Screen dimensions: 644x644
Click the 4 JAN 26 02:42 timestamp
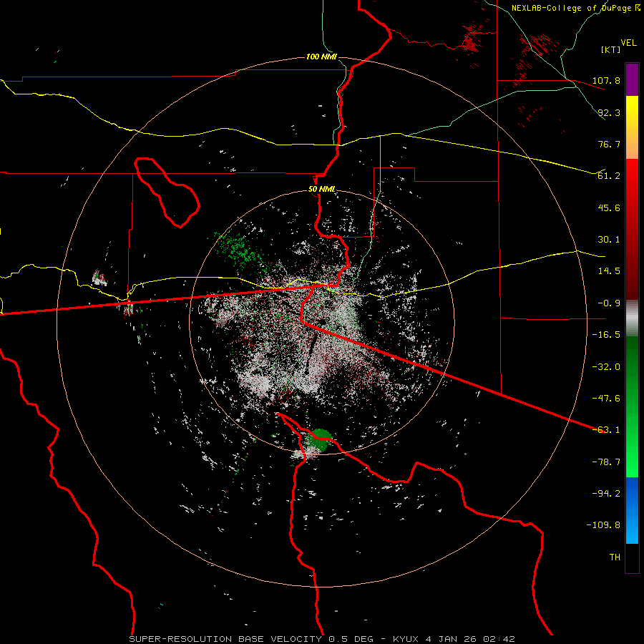pyautogui.click(x=470, y=639)
